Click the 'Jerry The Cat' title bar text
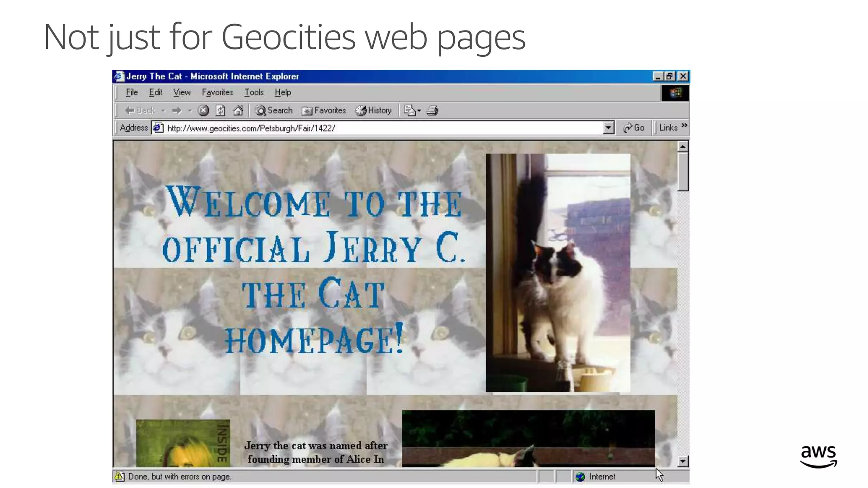This screenshot has width=868, height=488. click(154, 76)
